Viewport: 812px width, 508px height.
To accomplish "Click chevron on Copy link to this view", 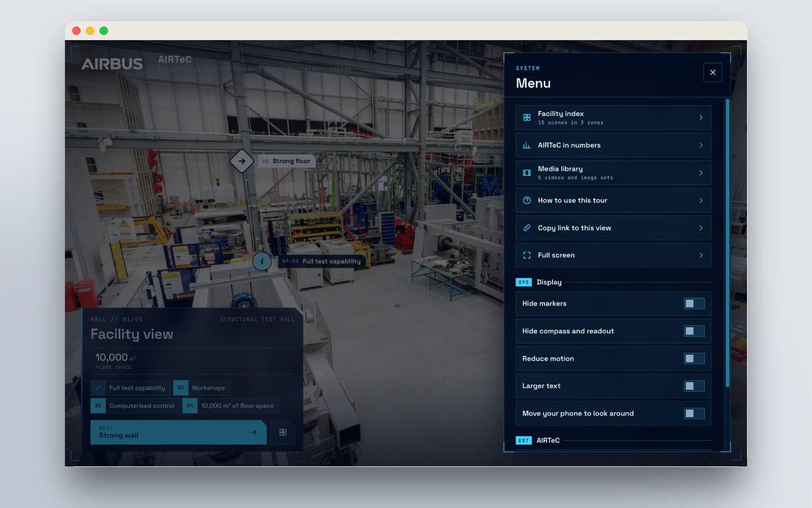I will tap(701, 228).
